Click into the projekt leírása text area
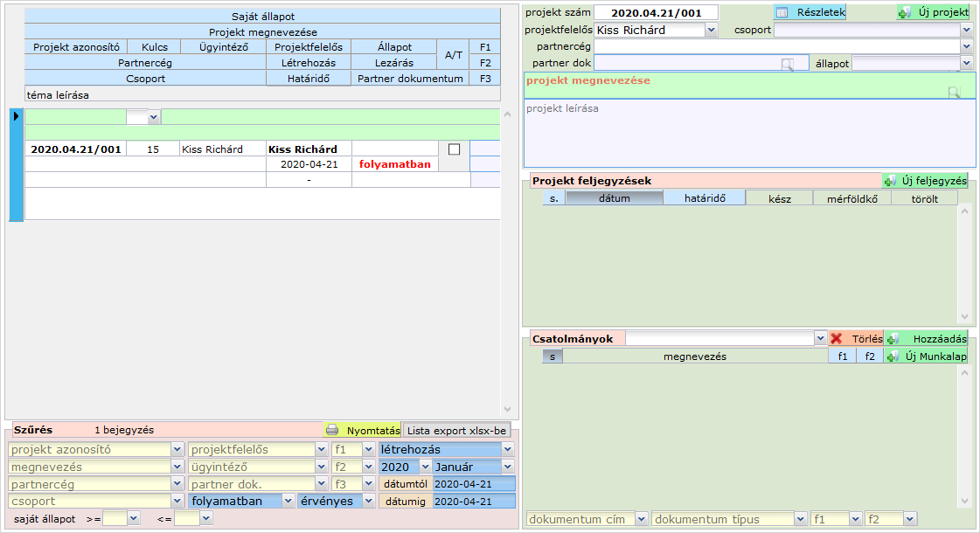Image resolution: width=980 pixels, height=533 pixels. tap(748, 133)
